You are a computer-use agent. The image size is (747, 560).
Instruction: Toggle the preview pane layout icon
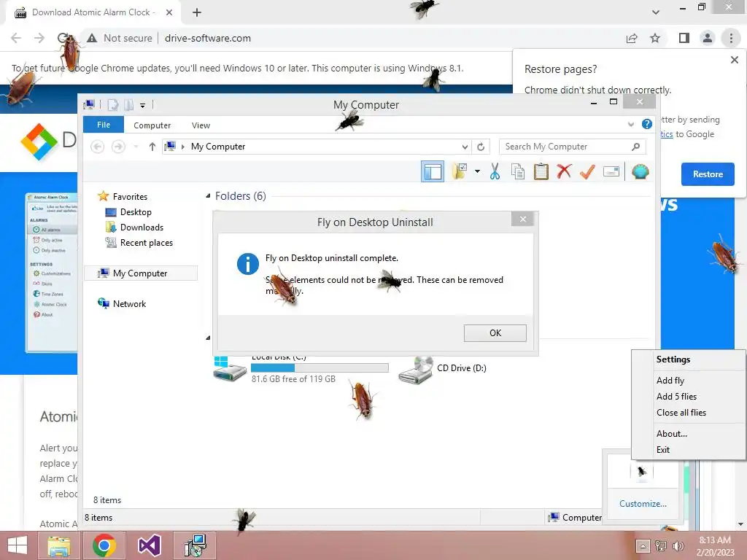pyautogui.click(x=433, y=171)
